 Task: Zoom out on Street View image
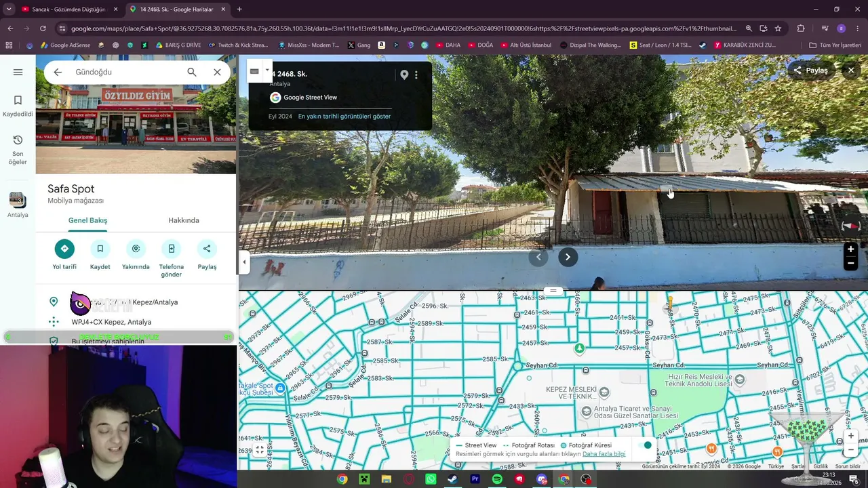coord(850,264)
